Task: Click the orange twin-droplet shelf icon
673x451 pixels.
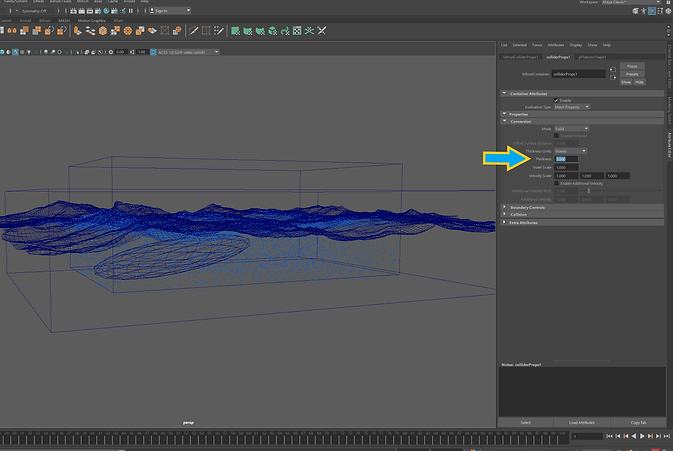Action: tap(12, 31)
